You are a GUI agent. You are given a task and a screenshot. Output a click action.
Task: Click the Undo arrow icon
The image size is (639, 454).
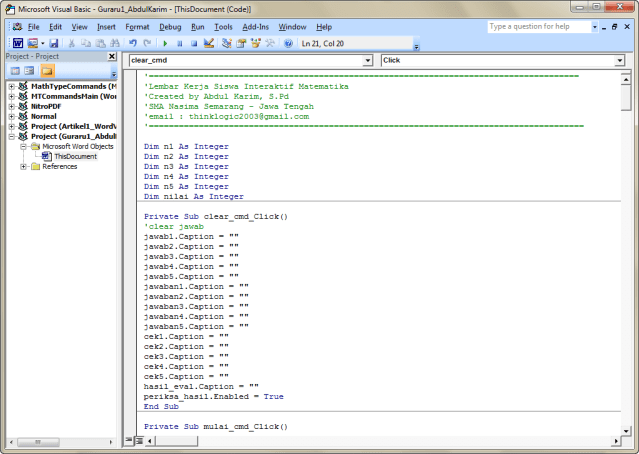pos(133,44)
